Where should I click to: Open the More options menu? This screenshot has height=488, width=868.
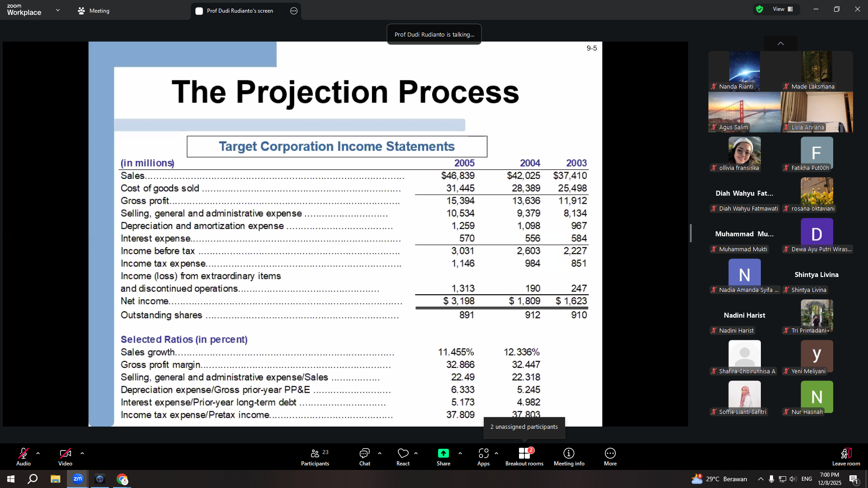click(x=610, y=456)
